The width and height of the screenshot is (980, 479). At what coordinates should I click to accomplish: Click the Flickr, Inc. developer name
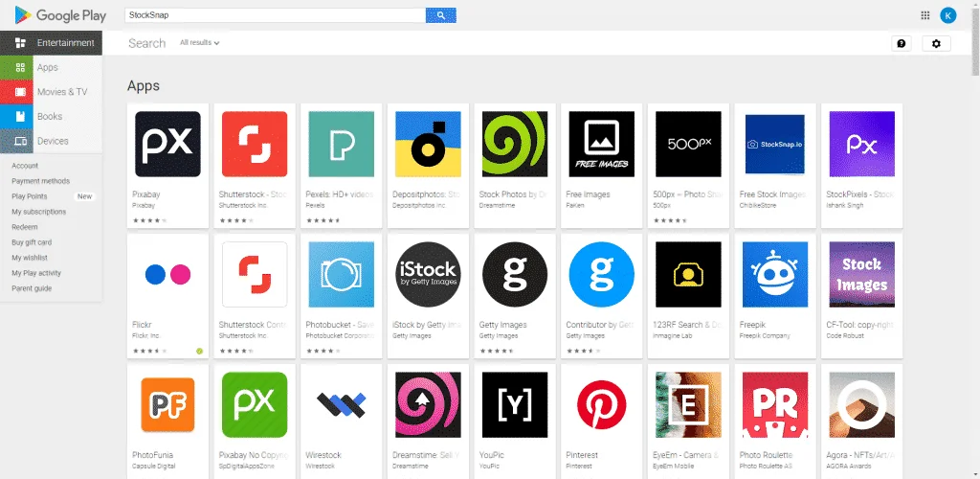(x=146, y=336)
